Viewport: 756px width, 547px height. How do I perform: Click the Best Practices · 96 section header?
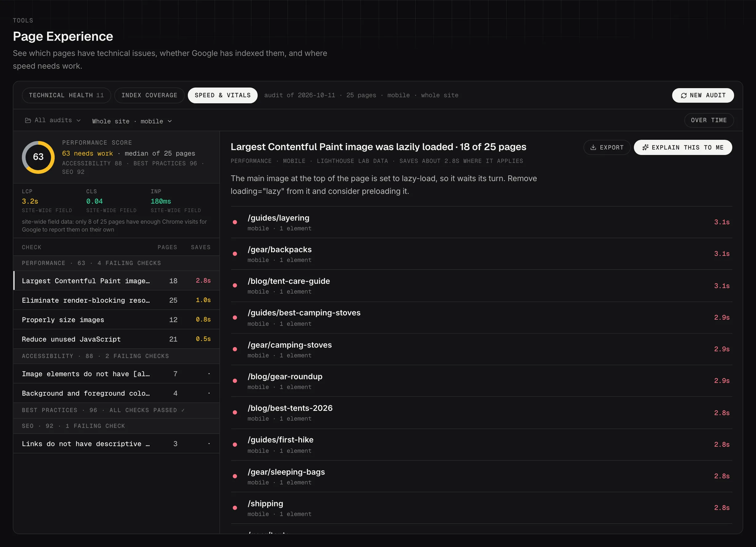(x=116, y=410)
